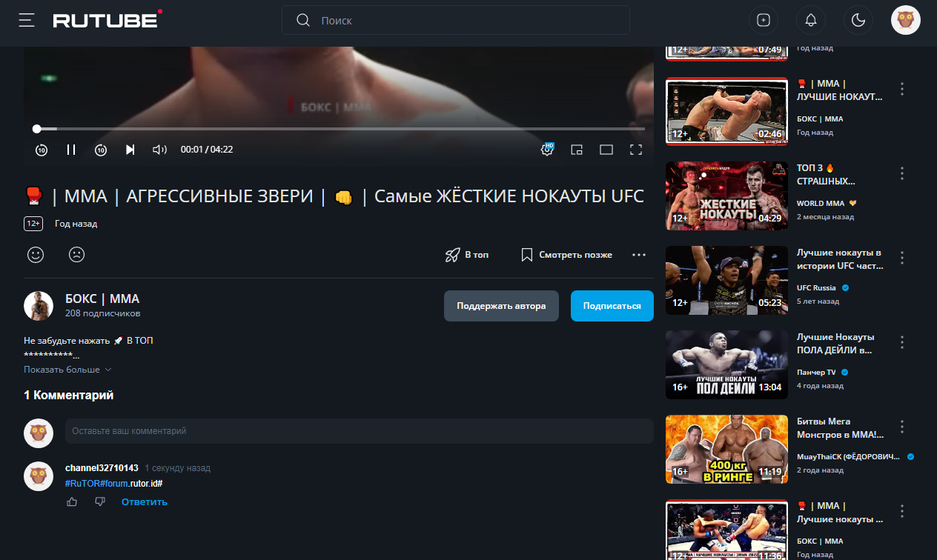Switch to theater wide mode
The height and width of the screenshot is (560, 937).
(606, 150)
